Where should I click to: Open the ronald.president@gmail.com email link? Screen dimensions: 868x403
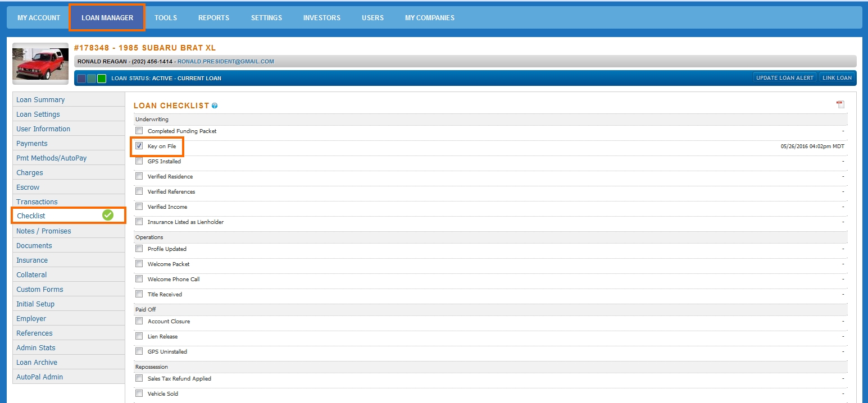coord(226,62)
